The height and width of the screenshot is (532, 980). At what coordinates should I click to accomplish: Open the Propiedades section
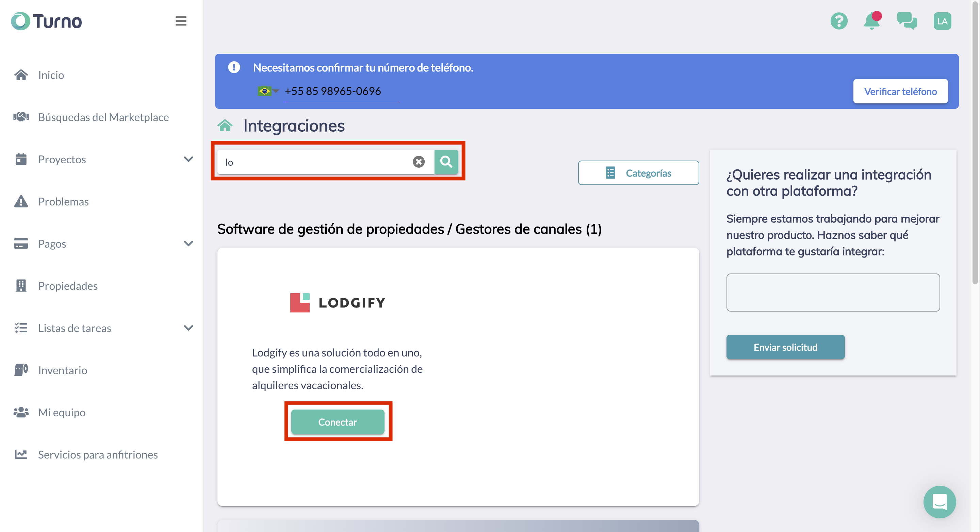coord(68,286)
